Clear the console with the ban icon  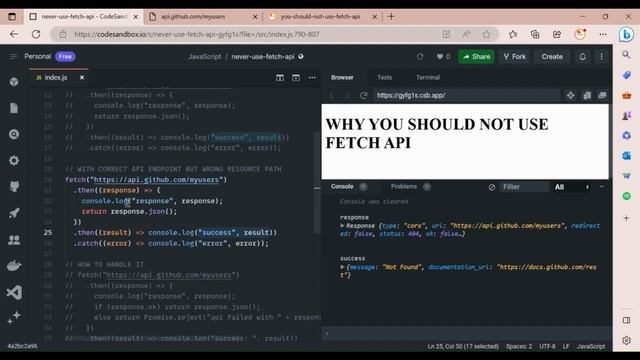click(492, 187)
